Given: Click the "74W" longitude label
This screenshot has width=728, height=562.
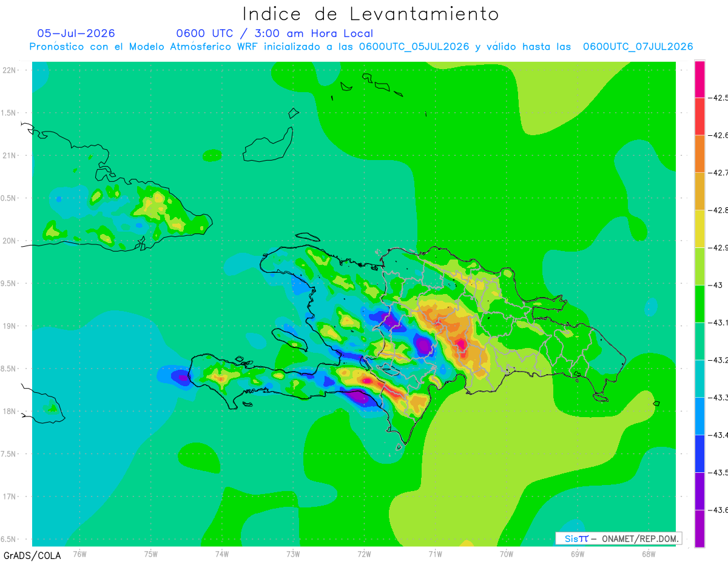Looking at the screenshot, I should pyautogui.click(x=221, y=554).
